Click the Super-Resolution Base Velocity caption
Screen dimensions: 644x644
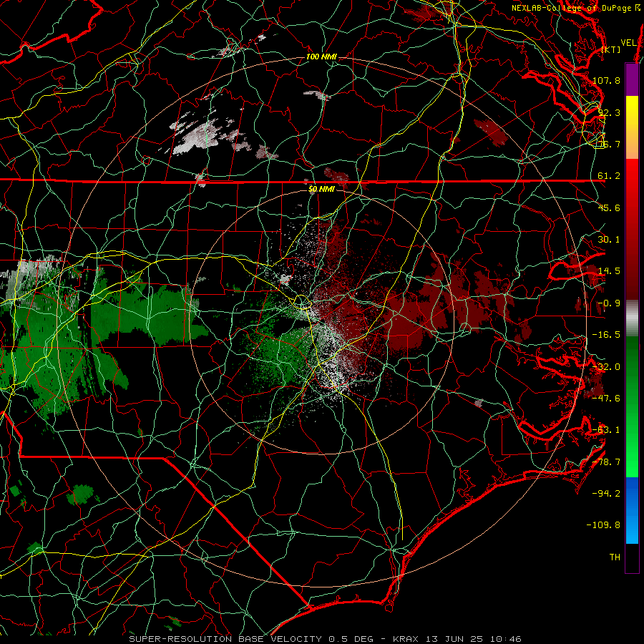(325, 639)
